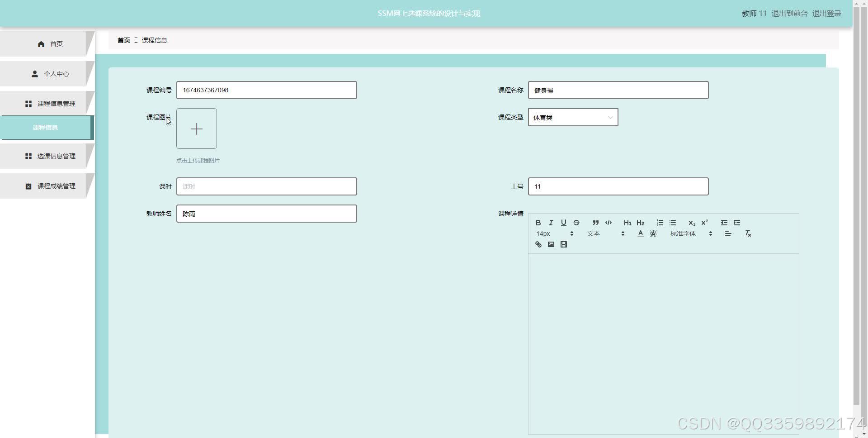Toggle italic formatting in the editor
868x438 pixels.
551,223
